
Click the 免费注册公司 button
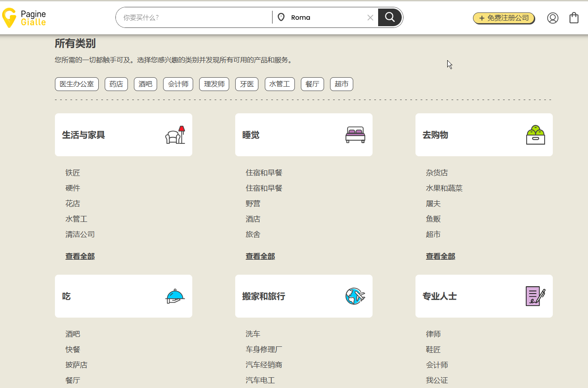coord(504,18)
